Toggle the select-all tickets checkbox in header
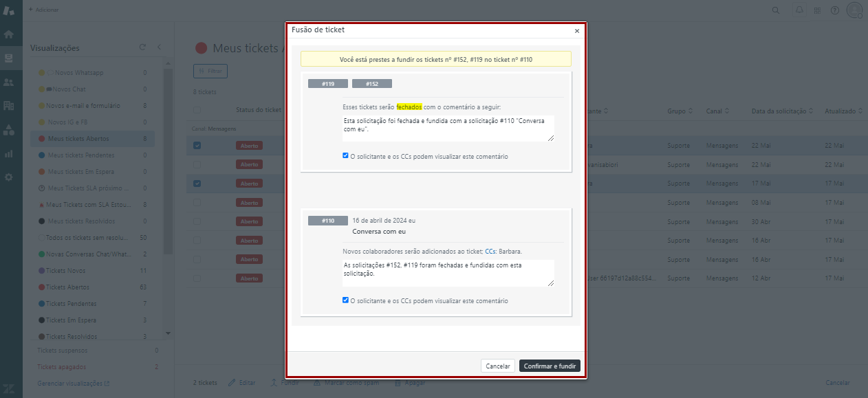 [x=197, y=111]
